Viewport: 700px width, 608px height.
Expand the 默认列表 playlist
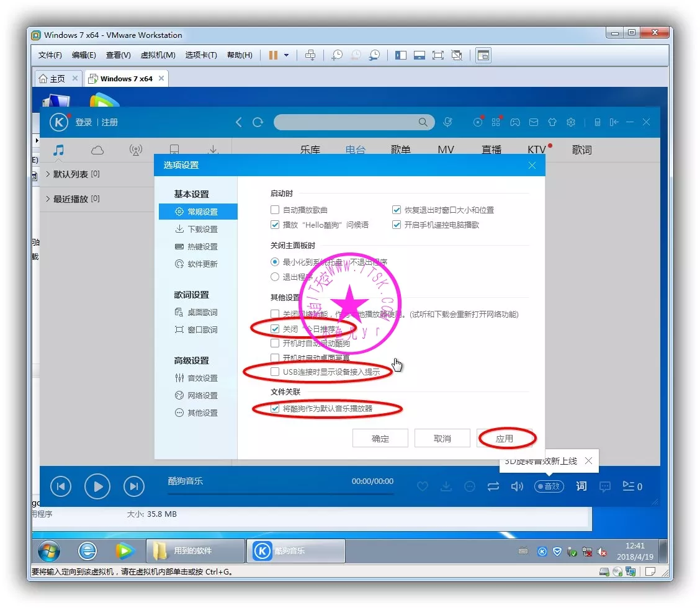(x=48, y=174)
